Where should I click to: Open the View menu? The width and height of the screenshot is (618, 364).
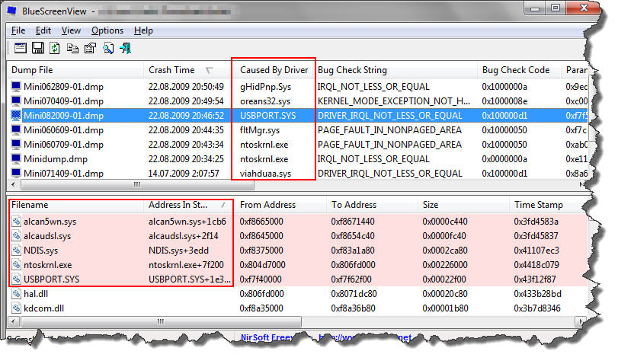[71, 30]
